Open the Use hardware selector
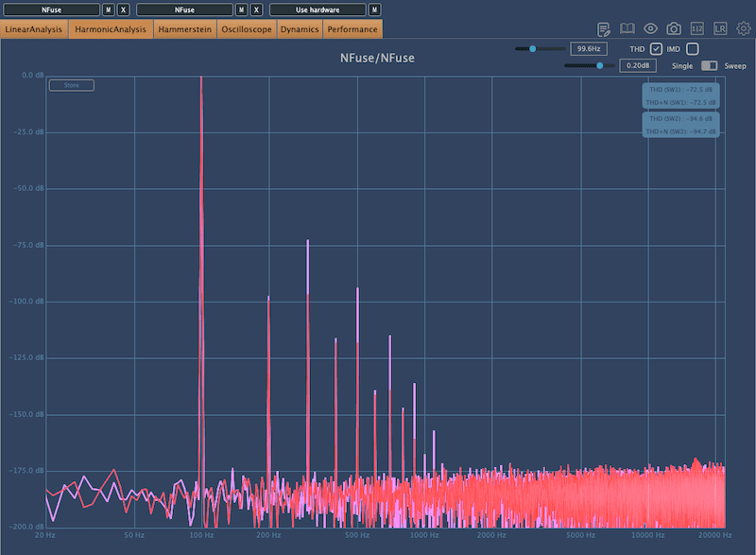Screen dimensions: 756x555 318,9
